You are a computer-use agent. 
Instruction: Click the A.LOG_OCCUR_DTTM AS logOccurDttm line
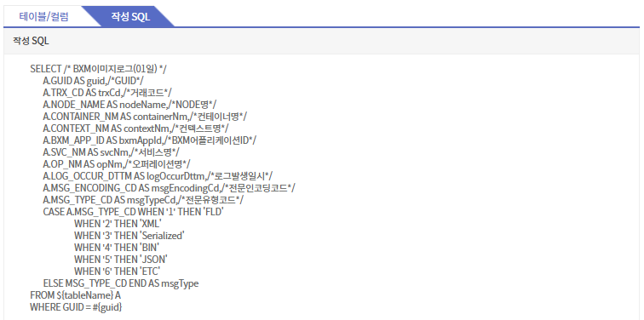coord(158,176)
